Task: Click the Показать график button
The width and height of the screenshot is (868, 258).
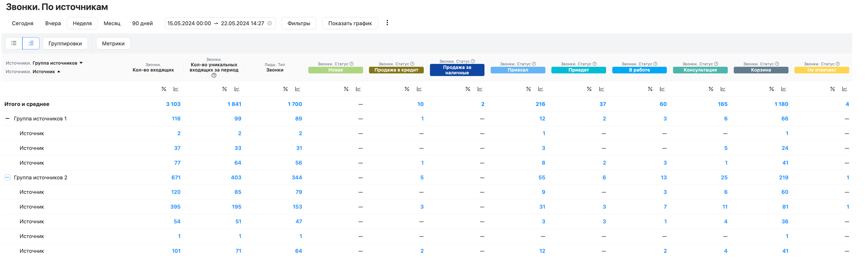Action: click(x=350, y=23)
